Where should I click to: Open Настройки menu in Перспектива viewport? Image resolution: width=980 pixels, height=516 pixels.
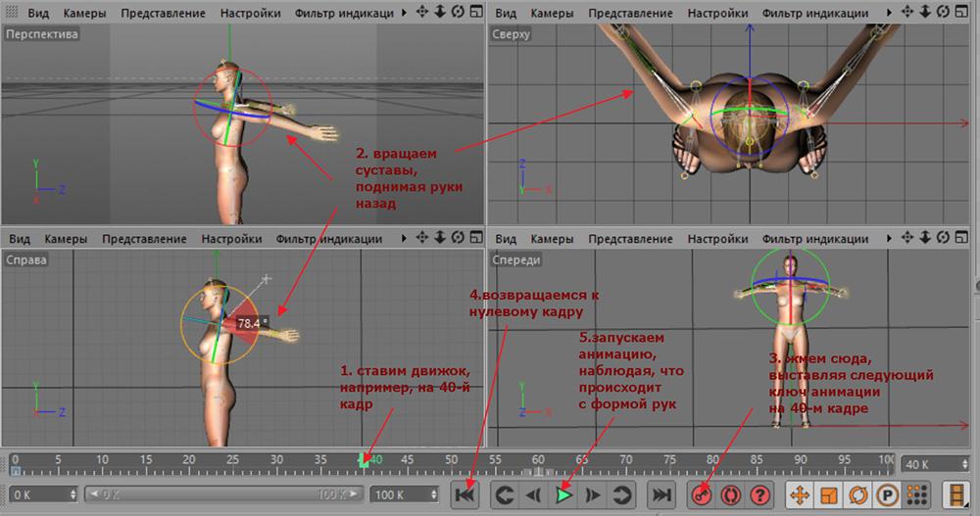250,13
